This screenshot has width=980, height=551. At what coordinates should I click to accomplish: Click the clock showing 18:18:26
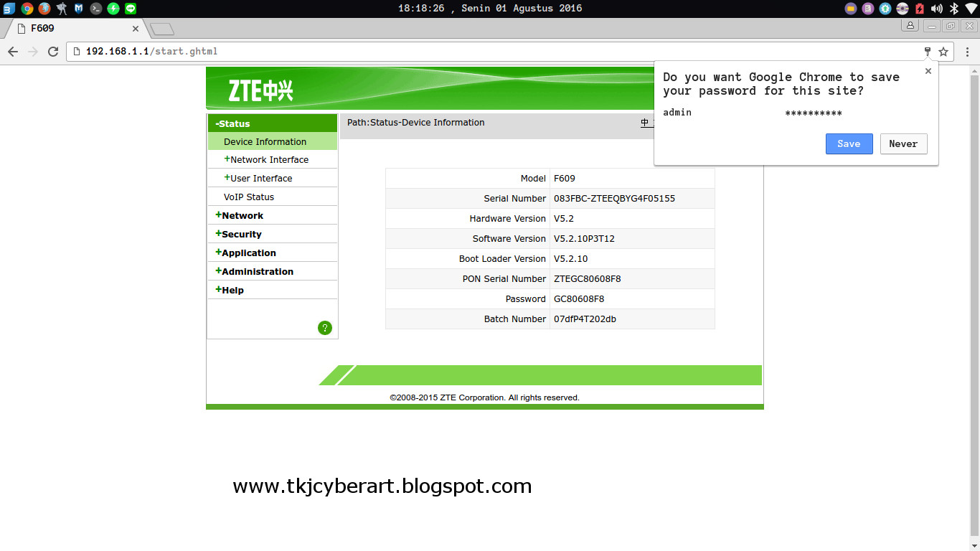[x=490, y=9]
